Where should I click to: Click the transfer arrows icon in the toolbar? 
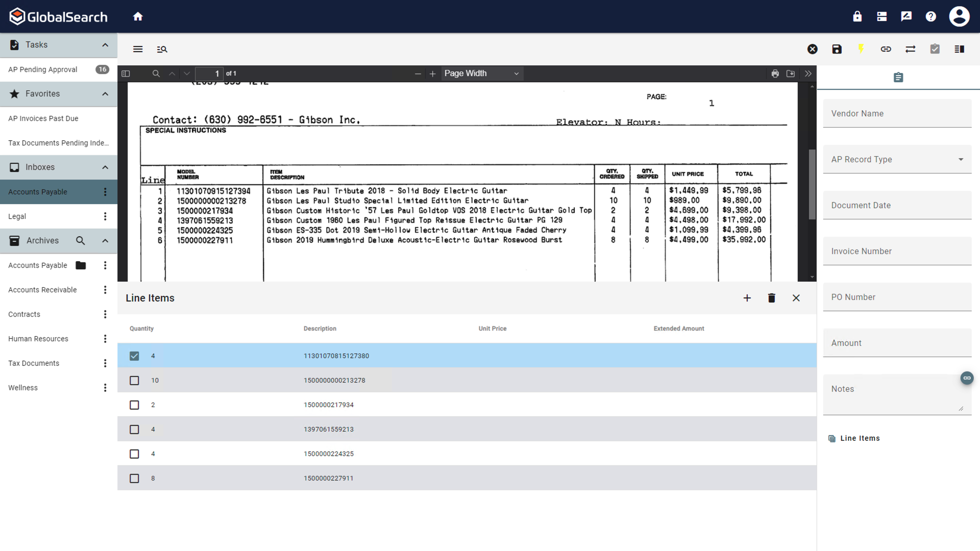911,49
